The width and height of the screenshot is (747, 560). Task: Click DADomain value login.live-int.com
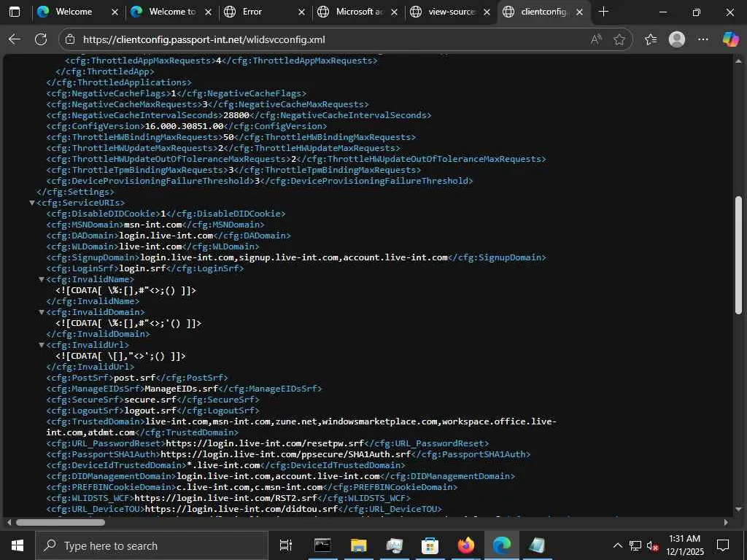(166, 236)
